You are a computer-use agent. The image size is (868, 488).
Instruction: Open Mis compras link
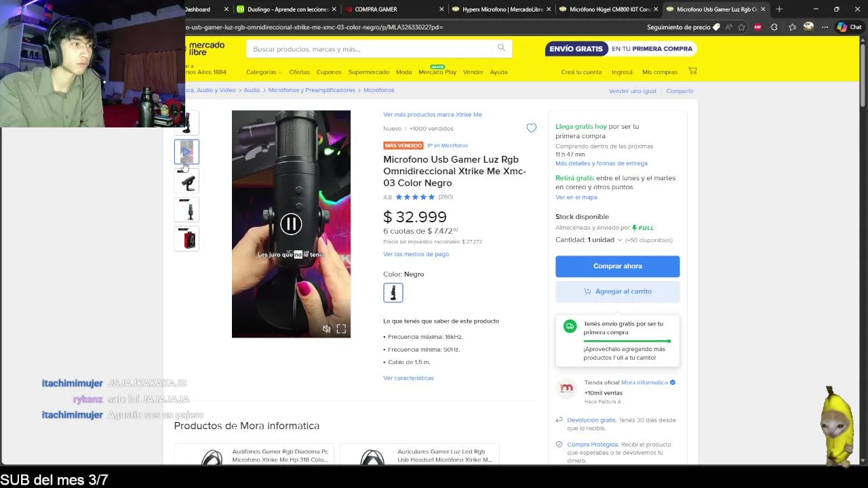(x=660, y=72)
